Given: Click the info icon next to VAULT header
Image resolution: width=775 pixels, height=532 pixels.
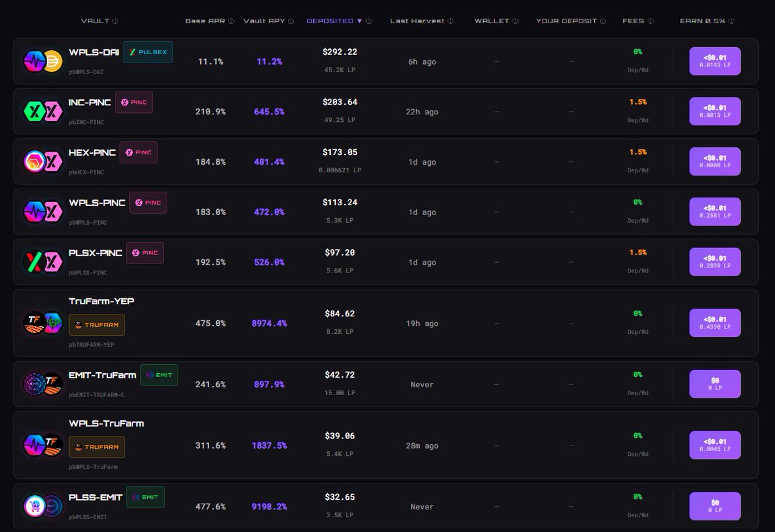Looking at the screenshot, I should [x=116, y=21].
